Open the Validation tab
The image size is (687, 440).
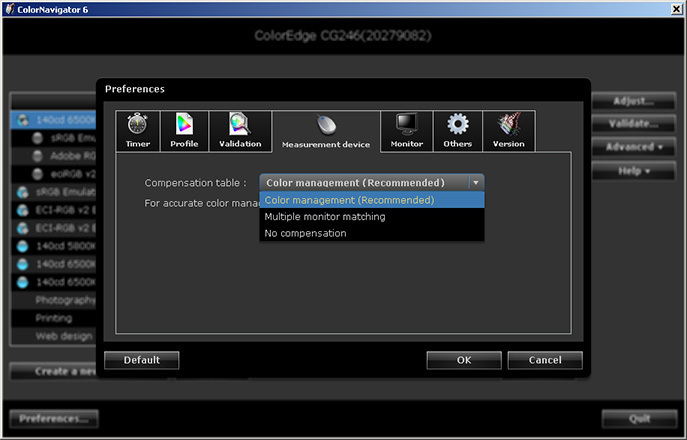(240, 131)
